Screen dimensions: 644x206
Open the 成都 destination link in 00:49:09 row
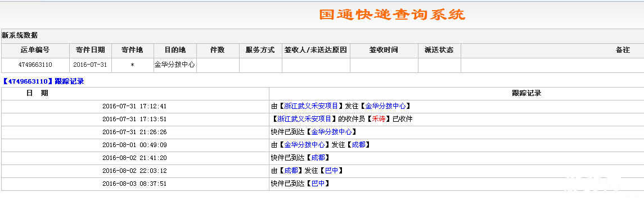point(358,145)
